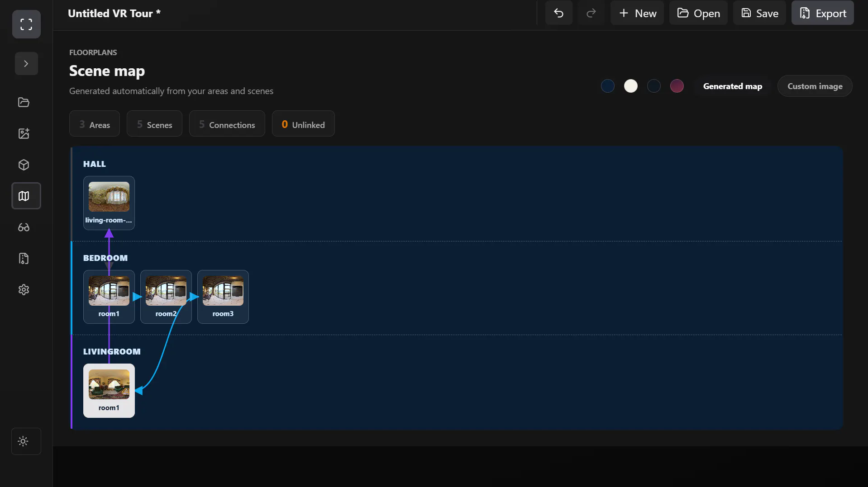Viewport: 868px width, 487px height.
Task: Open the add images sidebar icon
Action: [x=24, y=133]
